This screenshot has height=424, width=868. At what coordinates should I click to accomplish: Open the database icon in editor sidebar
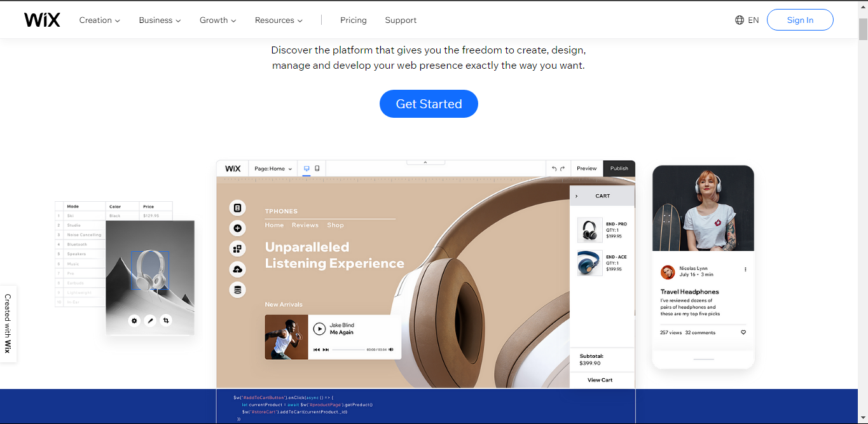pyautogui.click(x=237, y=290)
